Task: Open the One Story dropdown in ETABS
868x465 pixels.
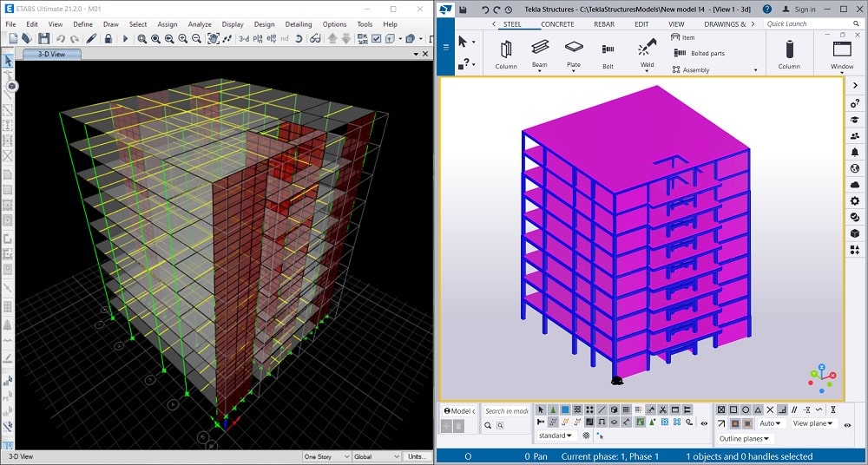Action: click(326, 456)
